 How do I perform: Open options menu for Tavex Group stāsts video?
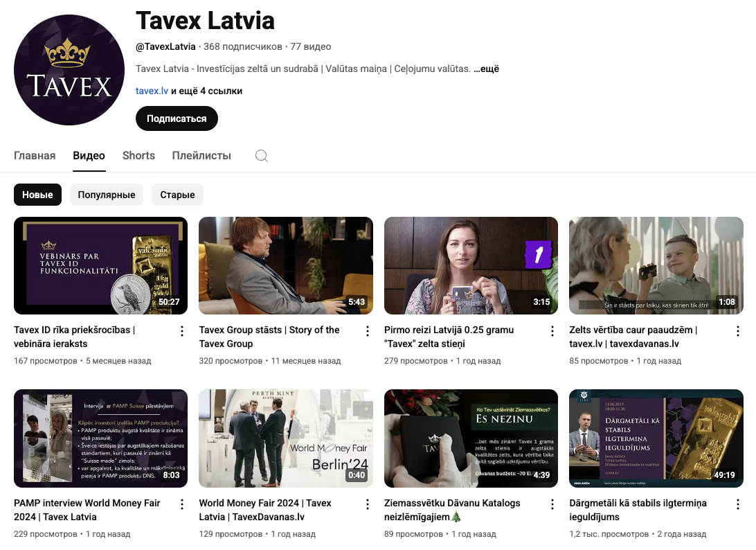(x=368, y=331)
